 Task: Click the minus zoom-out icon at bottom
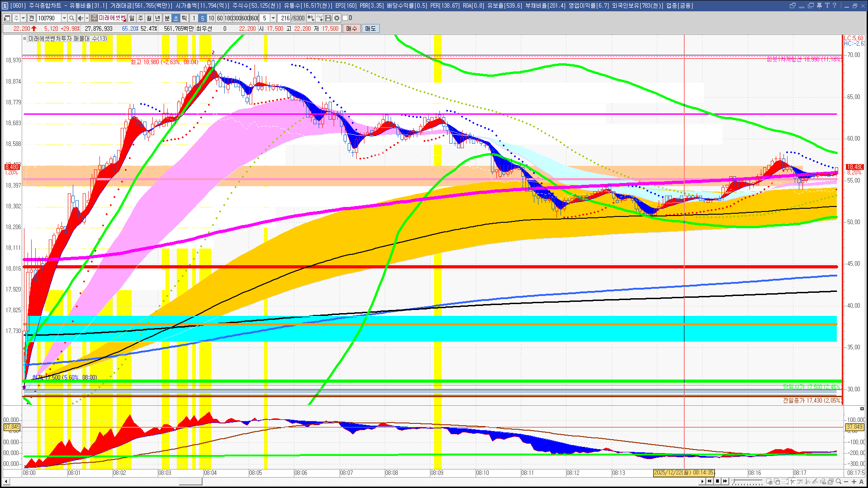click(846, 482)
